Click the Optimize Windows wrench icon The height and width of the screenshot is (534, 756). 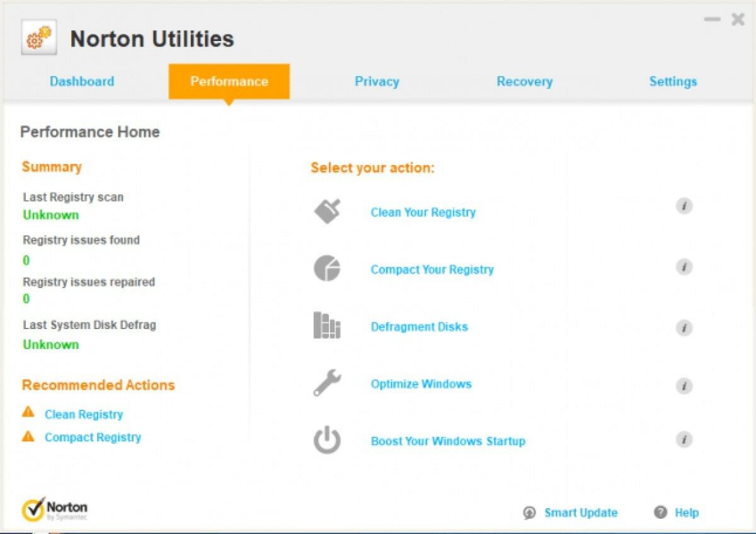pos(326,381)
